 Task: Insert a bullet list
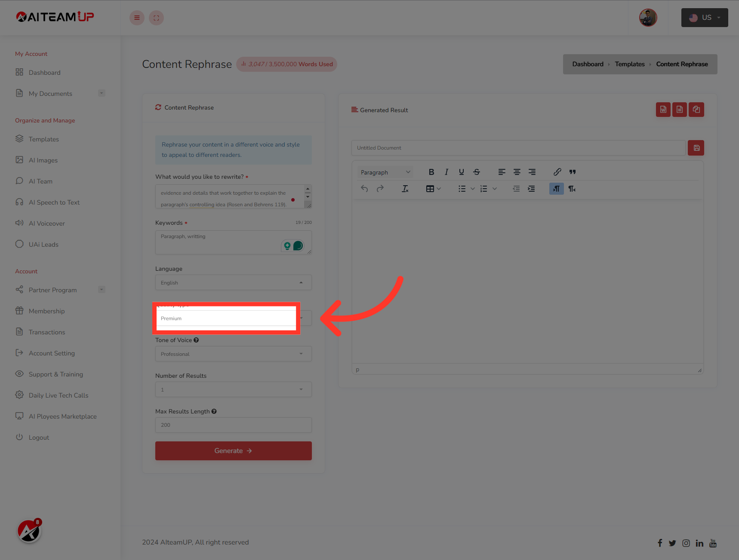[x=462, y=189]
